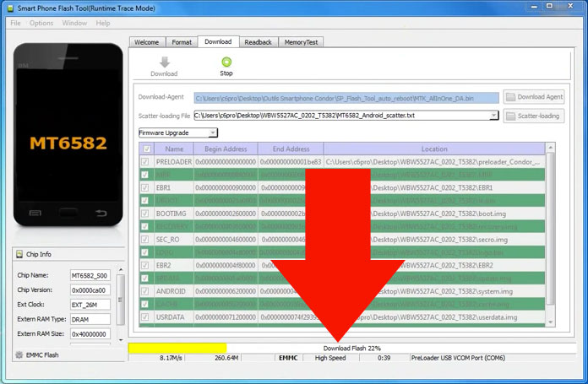Click the Download arrow icon

click(164, 62)
